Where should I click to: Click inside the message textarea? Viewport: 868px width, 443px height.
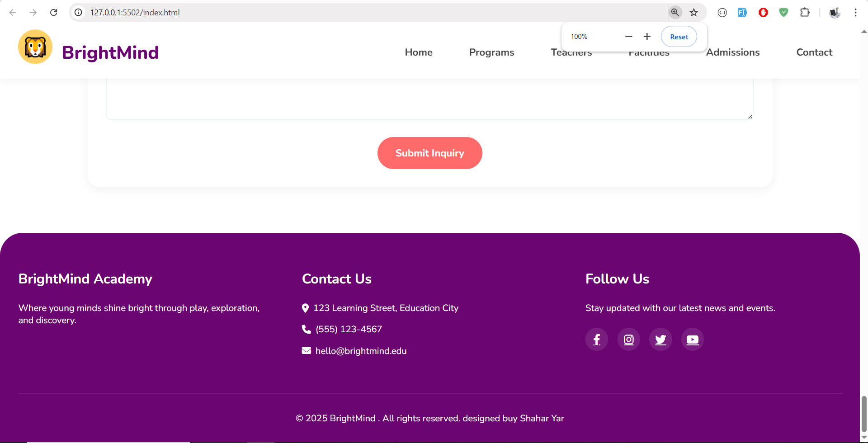tap(429, 99)
